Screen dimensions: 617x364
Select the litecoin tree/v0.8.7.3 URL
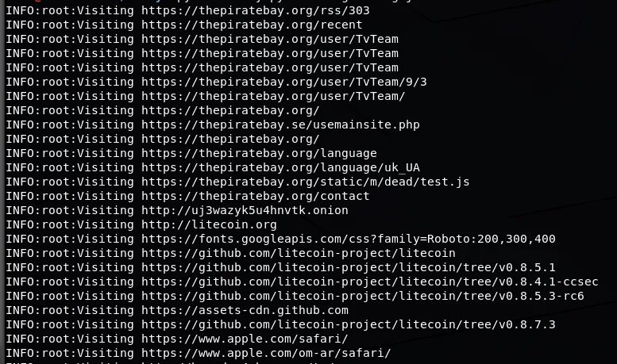349,324
